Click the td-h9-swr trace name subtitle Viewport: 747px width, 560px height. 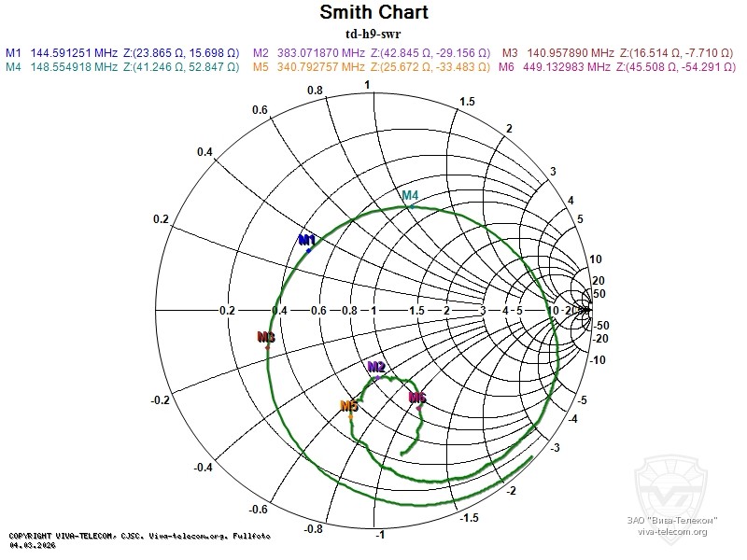click(x=373, y=34)
